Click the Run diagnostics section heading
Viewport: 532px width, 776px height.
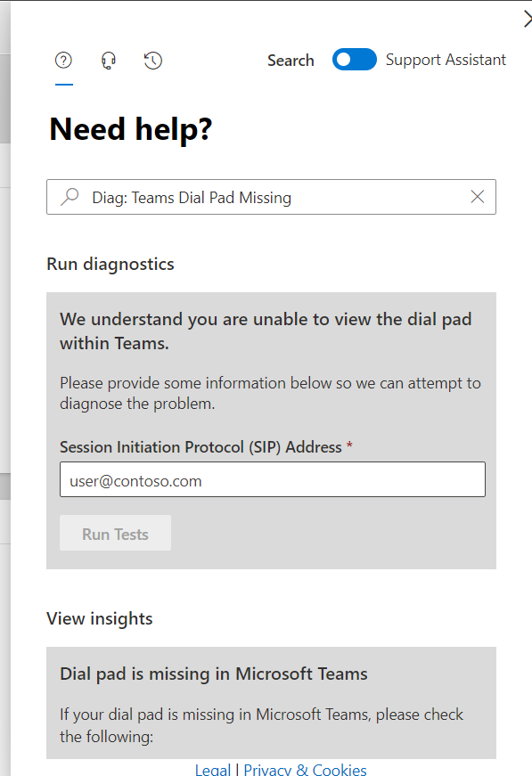coord(110,264)
